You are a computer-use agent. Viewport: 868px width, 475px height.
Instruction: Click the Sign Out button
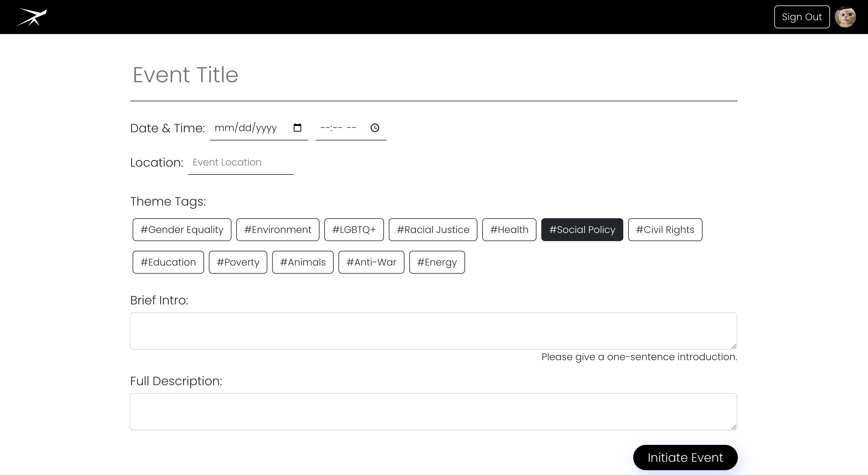(x=802, y=17)
